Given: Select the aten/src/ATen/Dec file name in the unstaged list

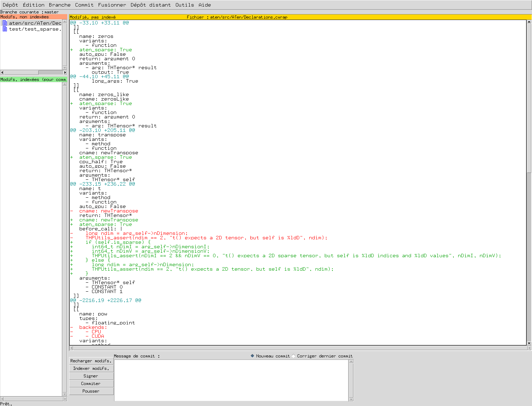Looking at the screenshot, I should click(x=35, y=23).
